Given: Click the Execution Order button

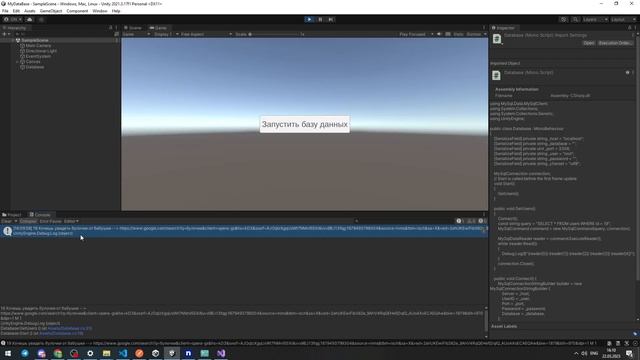Looking at the screenshot, I should pyautogui.click(x=615, y=43).
